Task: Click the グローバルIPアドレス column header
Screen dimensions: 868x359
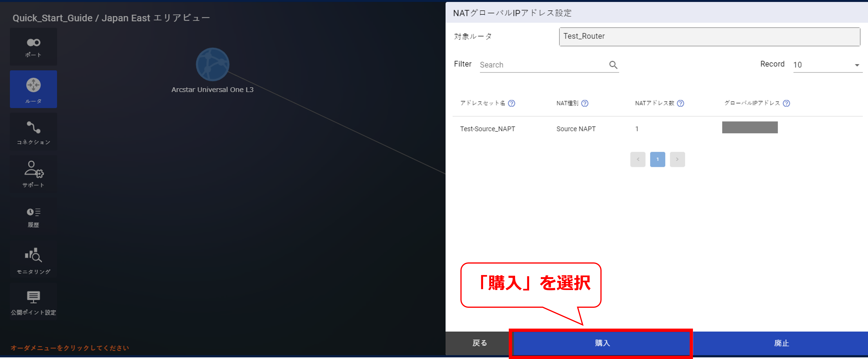Action: pyautogui.click(x=752, y=103)
